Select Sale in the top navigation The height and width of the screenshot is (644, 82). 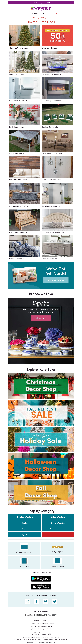click(56, 13)
